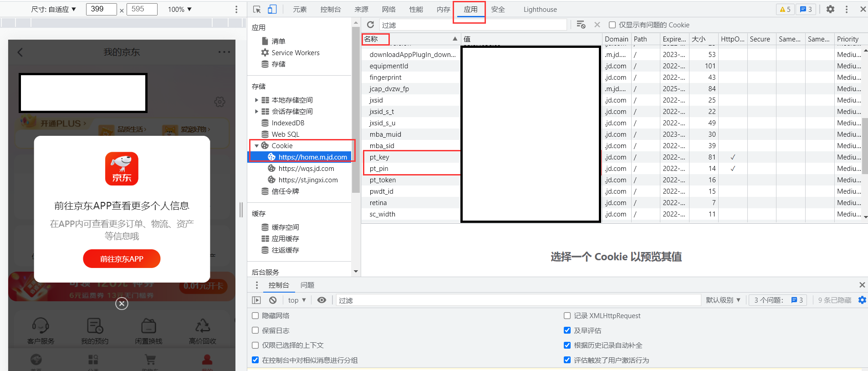Image resolution: width=868 pixels, height=371 pixels.
Task: Refresh the cookie list
Action: pyautogui.click(x=371, y=25)
